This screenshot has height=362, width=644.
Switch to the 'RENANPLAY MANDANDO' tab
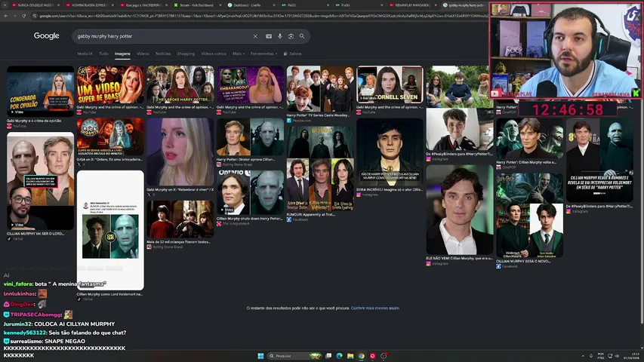tap(412, 5)
